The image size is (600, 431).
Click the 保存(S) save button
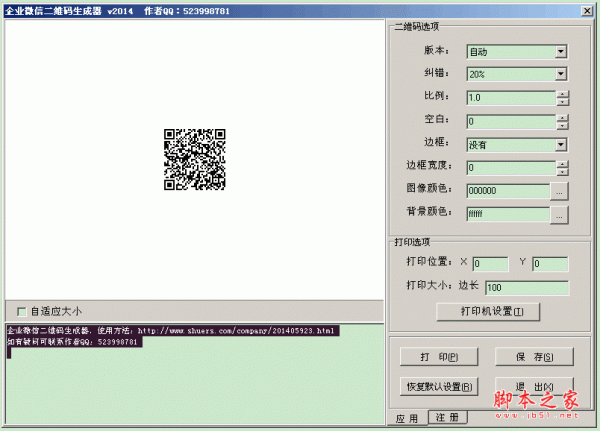pyautogui.click(x=534, y=357)
